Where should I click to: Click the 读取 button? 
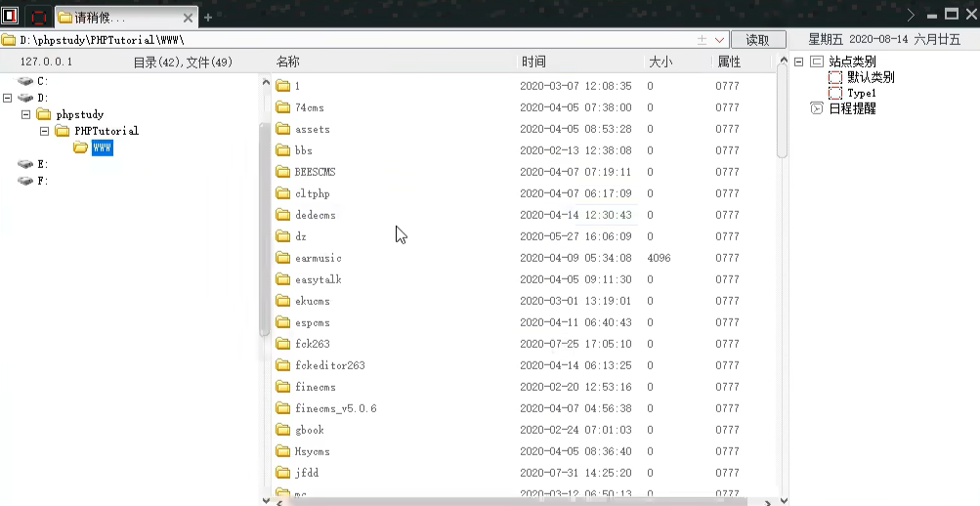758,40
